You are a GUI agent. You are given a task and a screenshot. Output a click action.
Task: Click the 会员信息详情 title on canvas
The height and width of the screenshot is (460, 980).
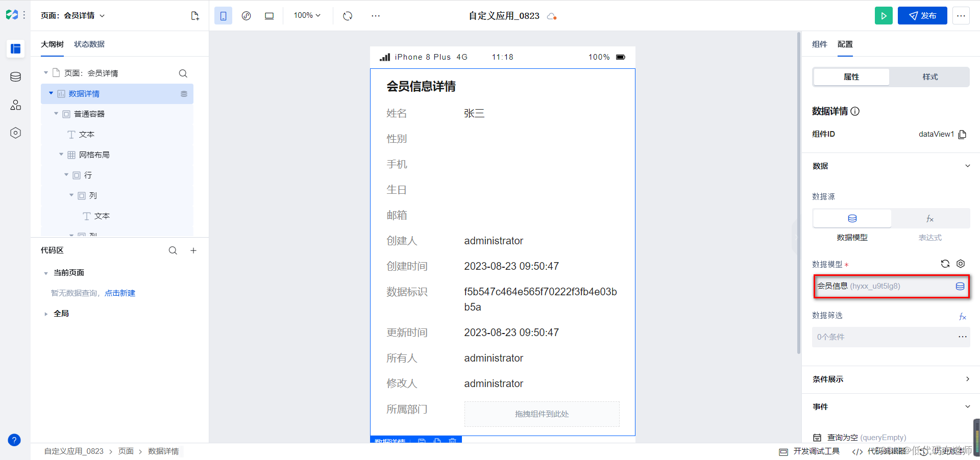coord(421,87)
